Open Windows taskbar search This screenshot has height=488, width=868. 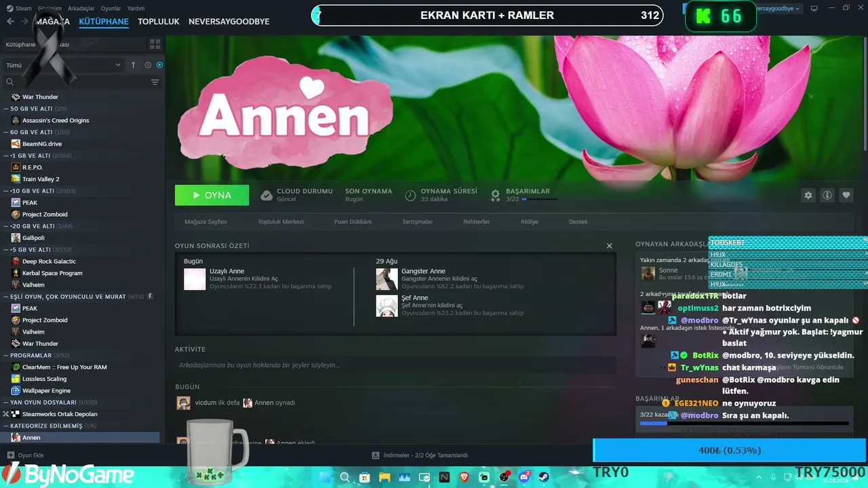[x=344, y=477]
